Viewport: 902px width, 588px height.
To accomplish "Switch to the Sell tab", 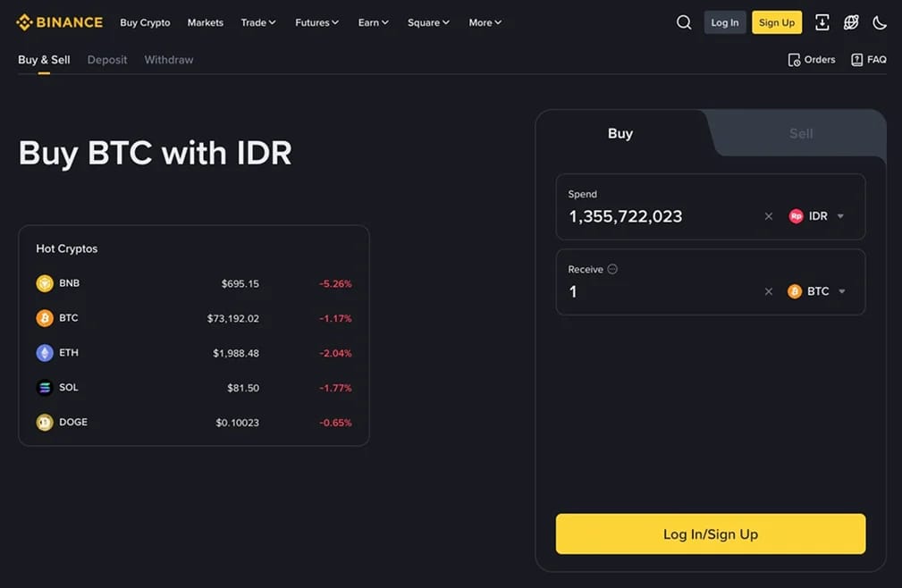I will tap(801, 133).
